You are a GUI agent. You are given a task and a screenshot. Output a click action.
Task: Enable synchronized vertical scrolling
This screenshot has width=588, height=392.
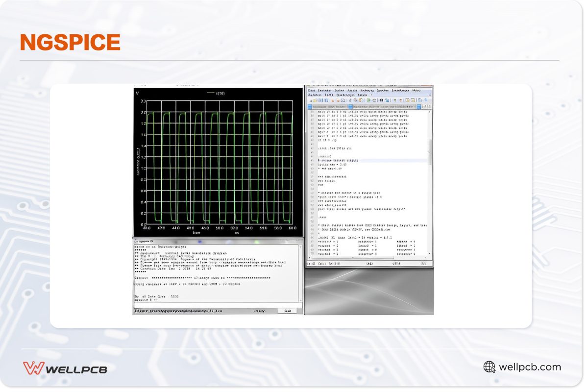point(406,100)
